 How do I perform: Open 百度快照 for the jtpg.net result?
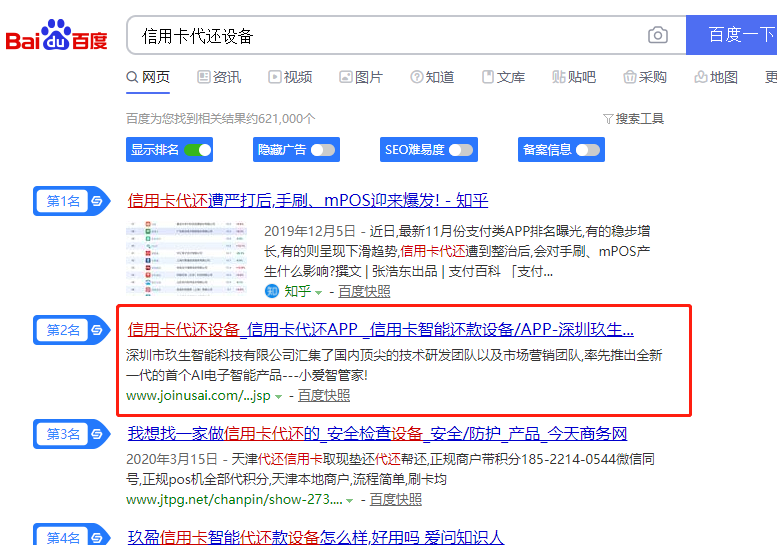[x=396, y=499]
